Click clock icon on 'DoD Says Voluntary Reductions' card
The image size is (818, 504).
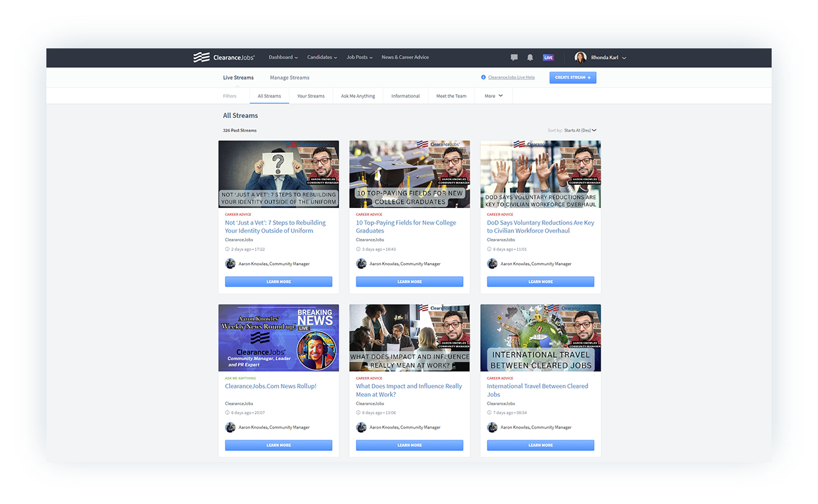tap(489, 249)
